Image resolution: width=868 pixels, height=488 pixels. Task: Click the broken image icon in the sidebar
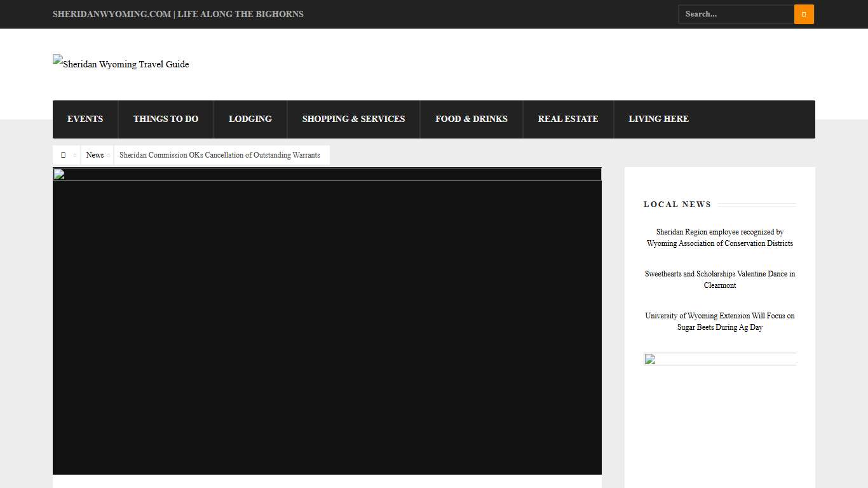click(x=650, y=360)
